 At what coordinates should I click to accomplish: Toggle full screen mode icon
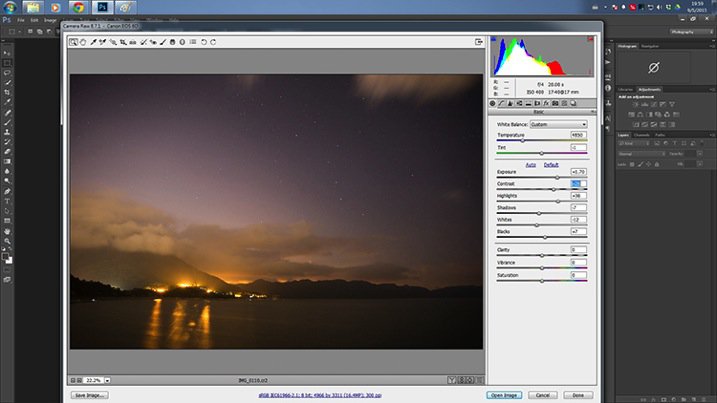coord(479,42)
